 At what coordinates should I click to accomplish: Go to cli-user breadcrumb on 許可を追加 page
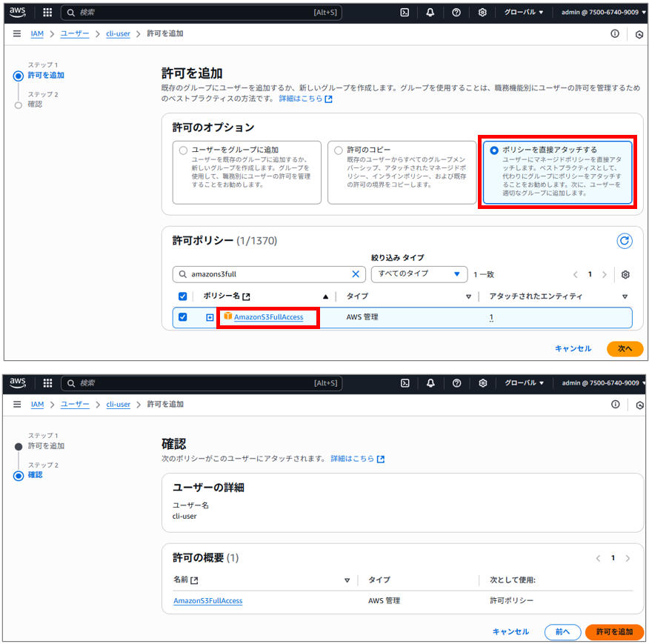[118, 33]
